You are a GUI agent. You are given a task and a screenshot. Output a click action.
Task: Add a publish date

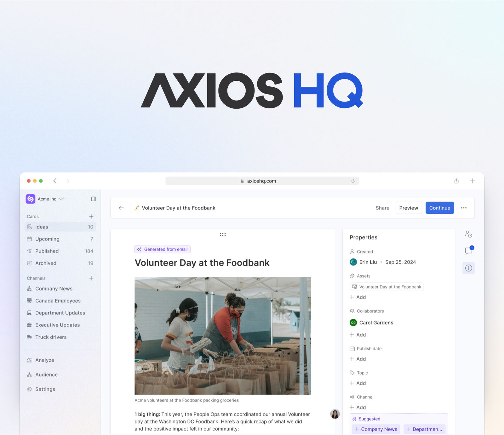358,359
